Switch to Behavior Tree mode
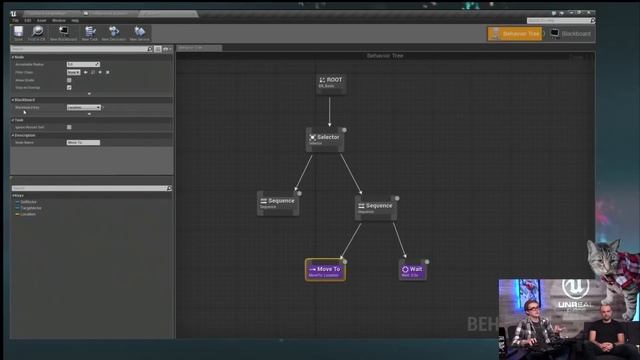The image size is (640, 360). click(516, 34)
